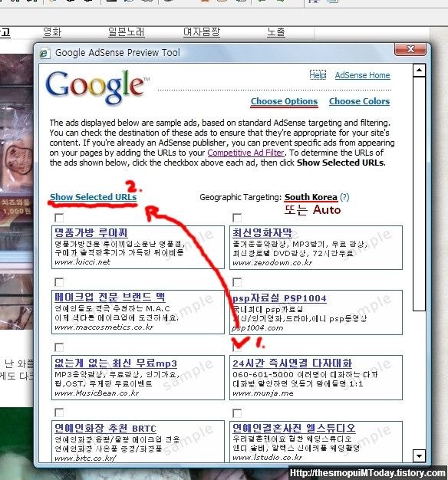Click the Google logo
The width and height of the screenshot is (448, 480).
point(96,87)
